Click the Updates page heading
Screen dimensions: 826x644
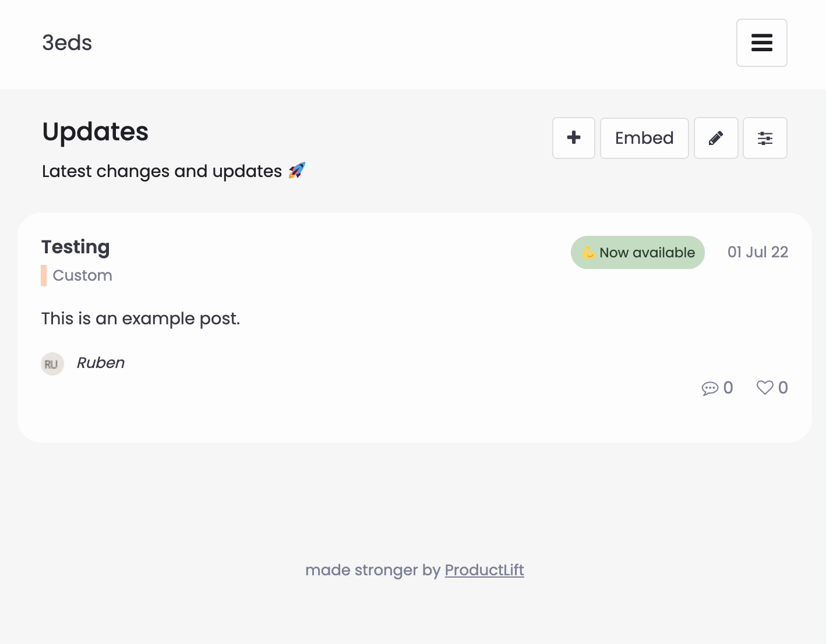96,132
